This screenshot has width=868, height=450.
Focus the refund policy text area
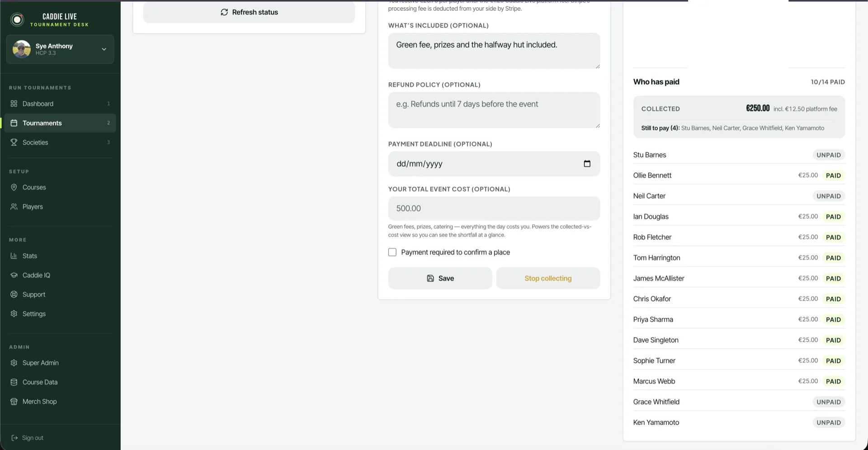coord(494,110)
